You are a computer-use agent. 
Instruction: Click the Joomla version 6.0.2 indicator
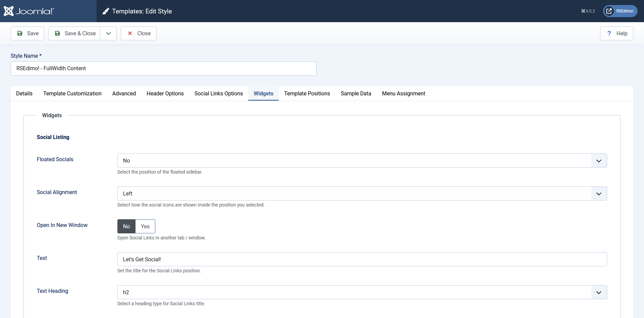coord(588,11)
